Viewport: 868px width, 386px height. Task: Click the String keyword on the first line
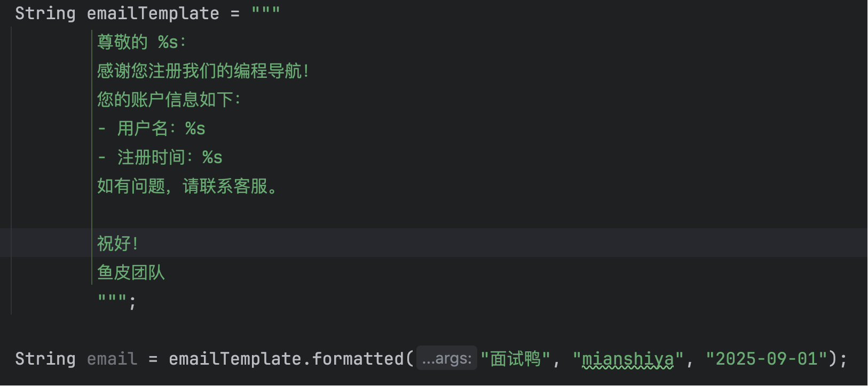(45, 13)
